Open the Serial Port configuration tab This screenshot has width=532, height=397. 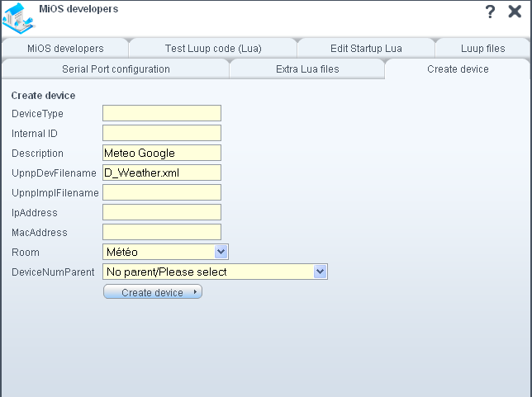(x=116, y=69)
